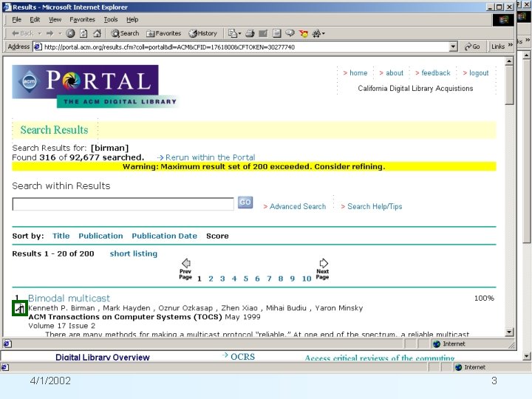532x399 pixels.
Task: Click the OCRS link in background window
Action: [x=242, y=357]
